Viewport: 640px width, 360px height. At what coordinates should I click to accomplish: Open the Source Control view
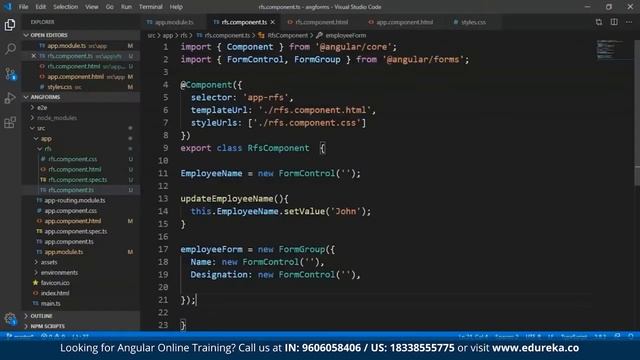coord(10,74)
